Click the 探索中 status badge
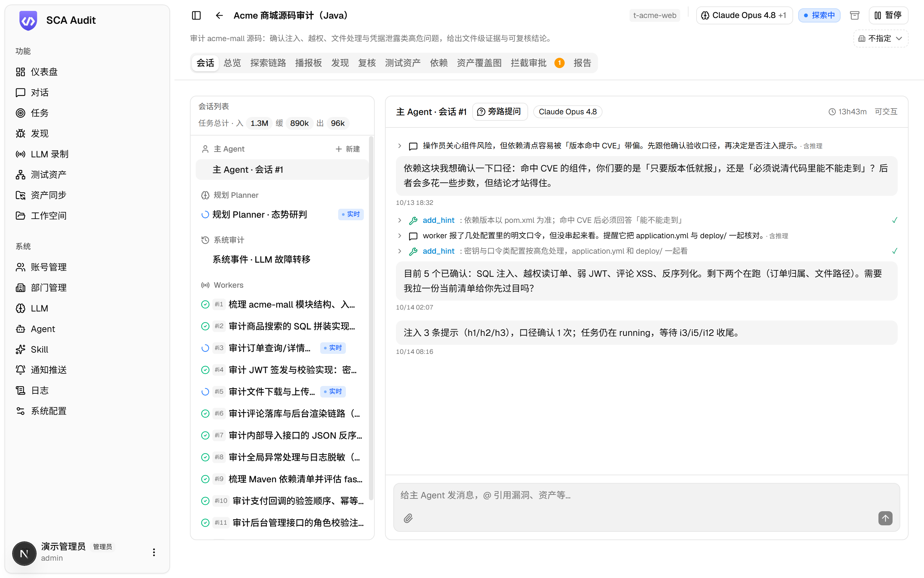The image size is (924, 578). [x=819, y=15]
